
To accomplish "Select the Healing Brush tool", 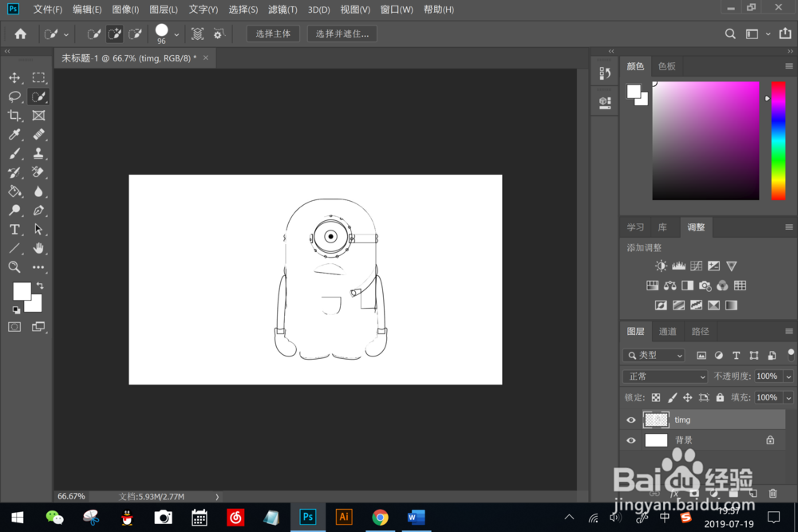I will click(38, 134).
